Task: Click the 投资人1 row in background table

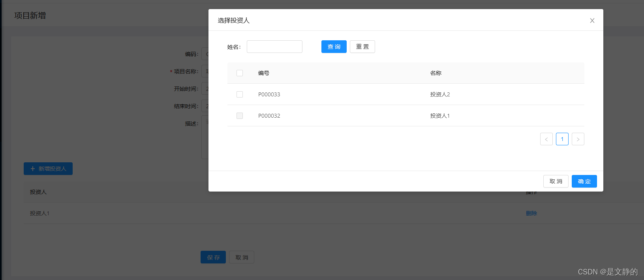Action: [334, 213]
